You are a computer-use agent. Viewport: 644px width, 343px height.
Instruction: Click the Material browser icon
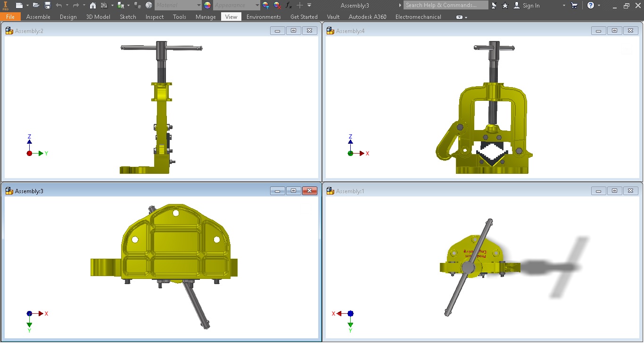click(x=138, y=5)
